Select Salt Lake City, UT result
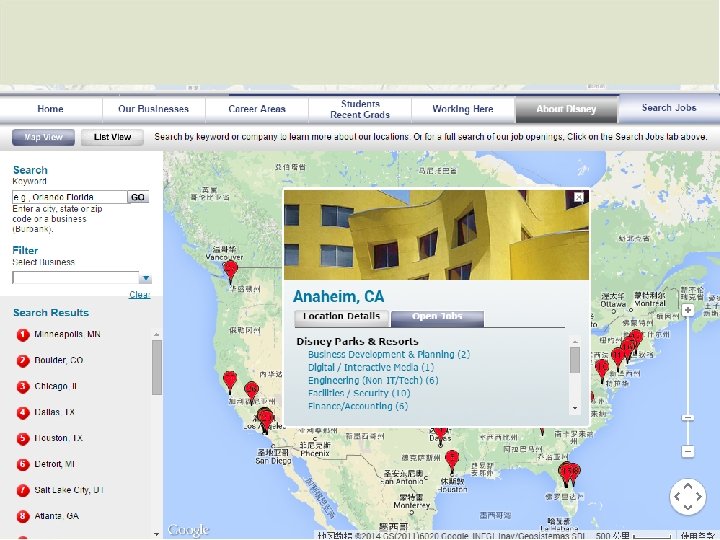 (69, 490)
